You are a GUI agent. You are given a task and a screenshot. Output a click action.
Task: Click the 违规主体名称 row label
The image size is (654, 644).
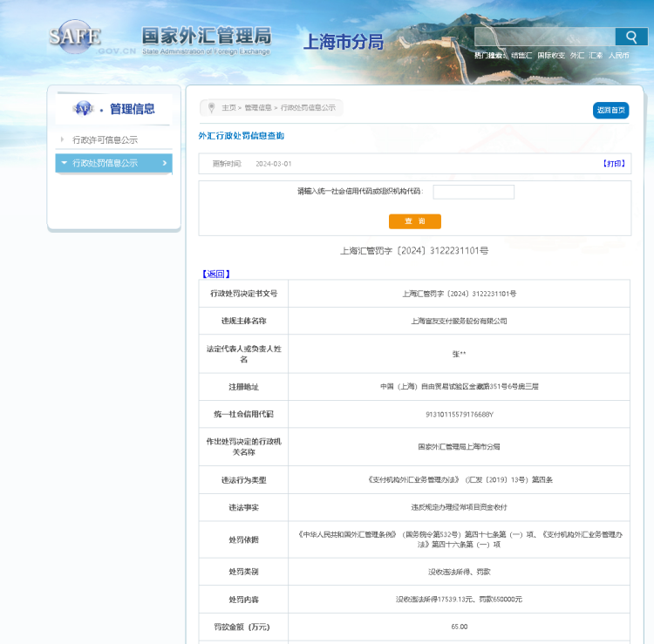(243, 321)
